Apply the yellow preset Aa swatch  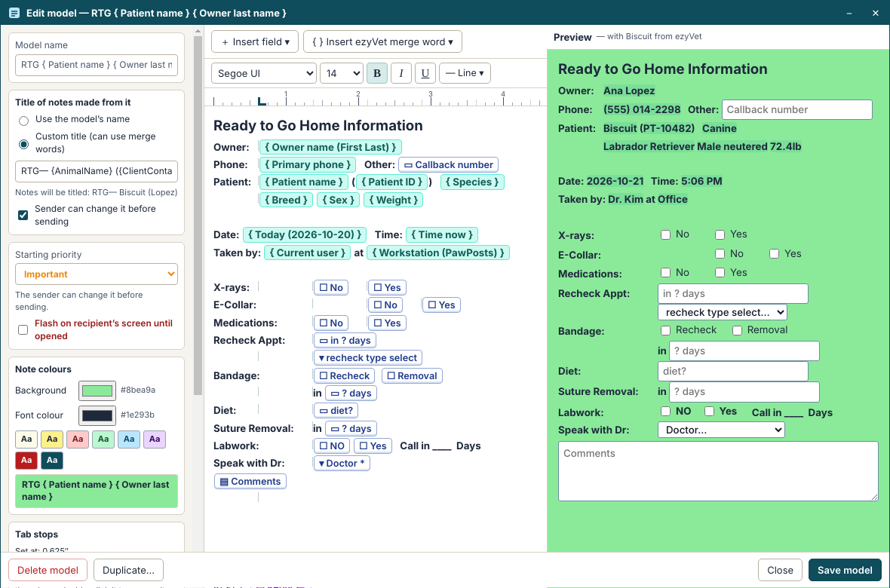click(x=51, y=439)
